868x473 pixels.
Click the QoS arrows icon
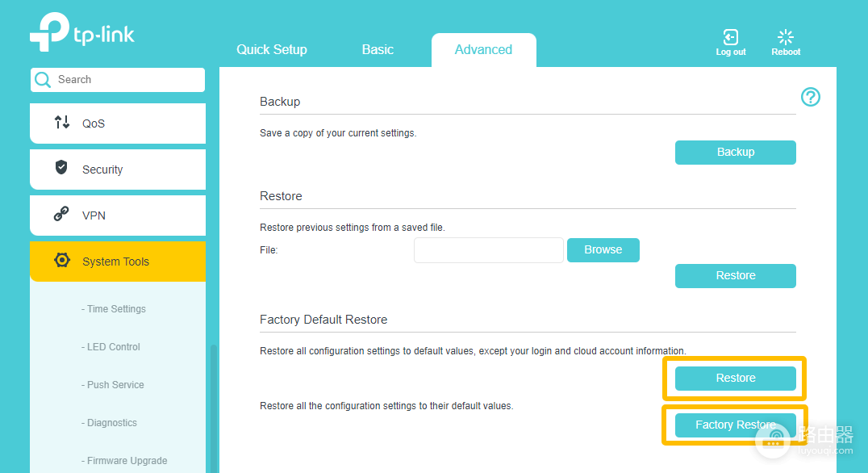tap(62, 122)
